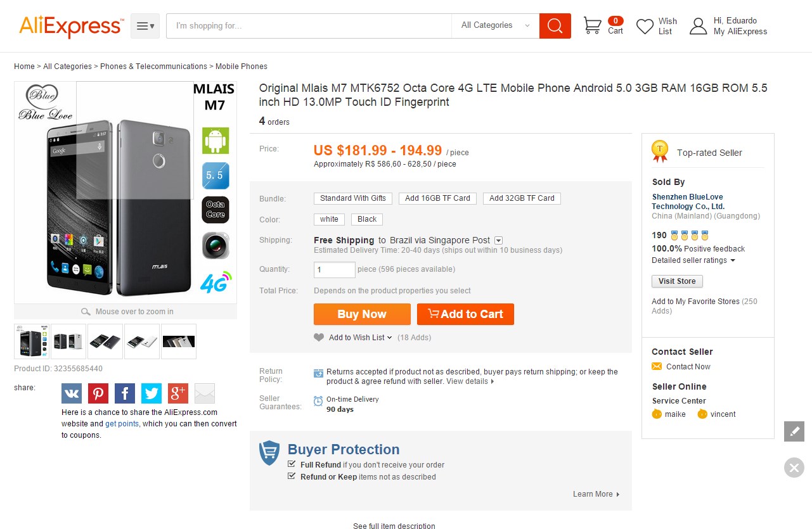Share product on Pinterest icon
Viewport: 812px width, 529px height.
point(98,393)
